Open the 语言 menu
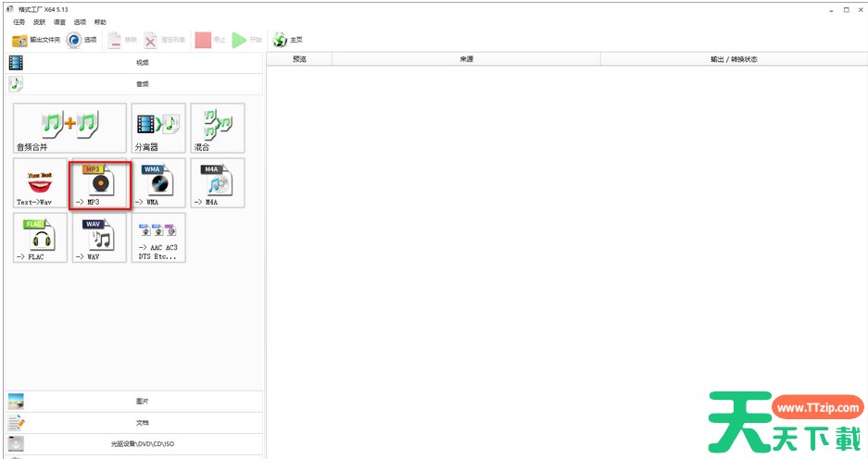The width and height of the screenshot is (868, 459). pos(60,22)
